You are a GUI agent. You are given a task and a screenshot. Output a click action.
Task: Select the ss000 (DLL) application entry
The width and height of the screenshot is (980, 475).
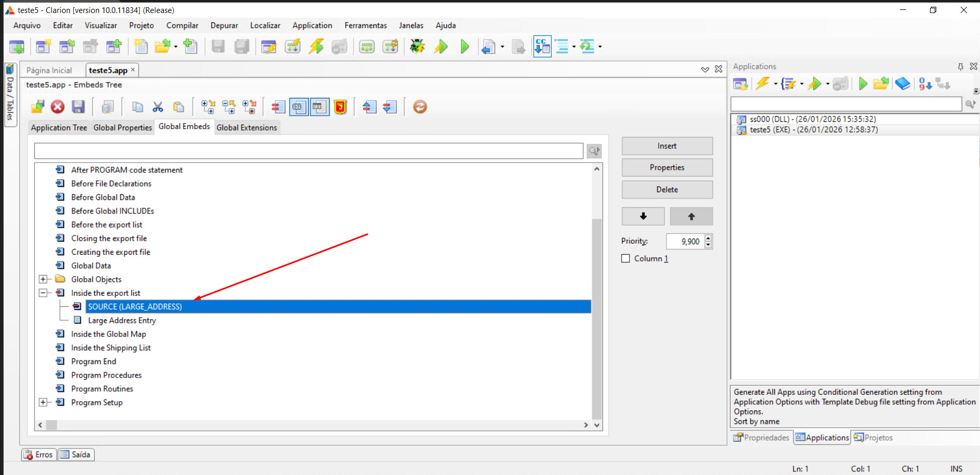coord(812,119)
